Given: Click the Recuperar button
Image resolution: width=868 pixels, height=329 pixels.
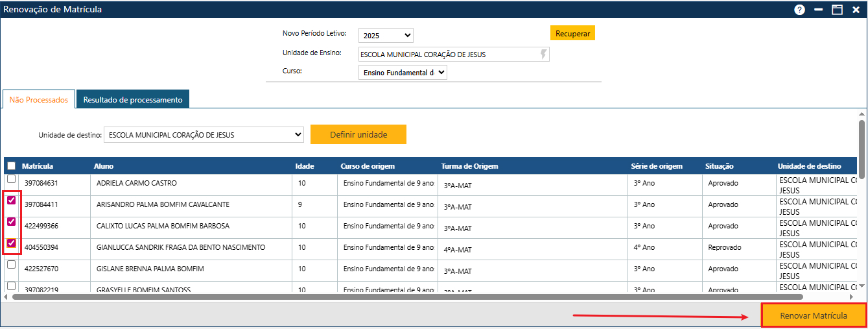Looking at the screenshot, I should pos(572,33).
